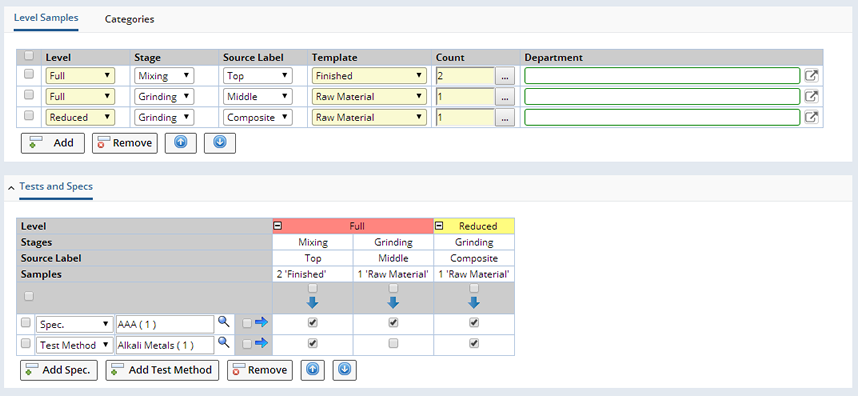
Task: Click Count ellipsis button in Middle row
Action: coord(505,97)
